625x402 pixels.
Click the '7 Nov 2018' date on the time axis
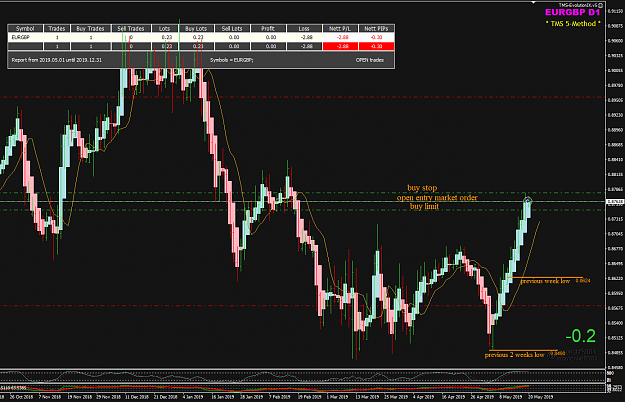pyautogui.click(x=50, y=397)
